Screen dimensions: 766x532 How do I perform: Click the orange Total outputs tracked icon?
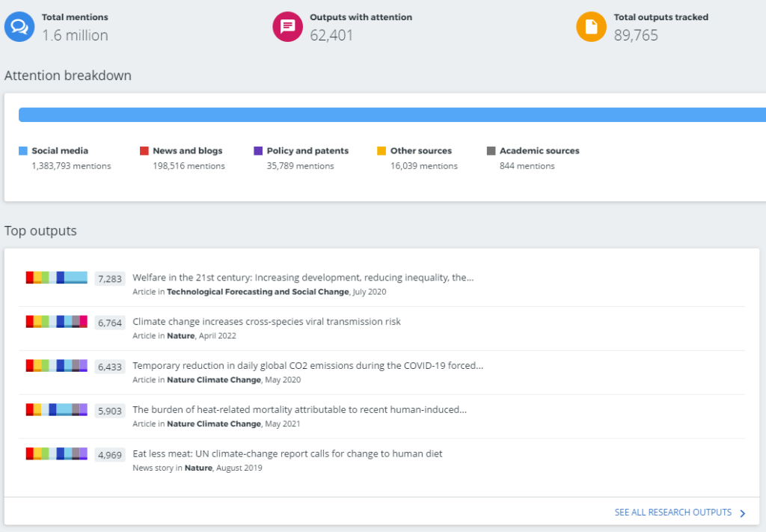[591, 27]
